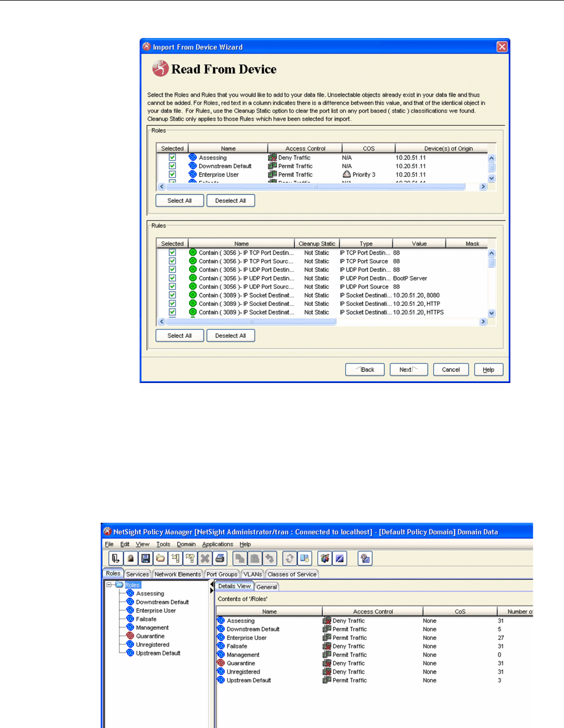The height and width of the screenshot is (728, 564).
Task: Click 'Not Static' in the BootP Server rule row
Action: click(x=317, y=278)
